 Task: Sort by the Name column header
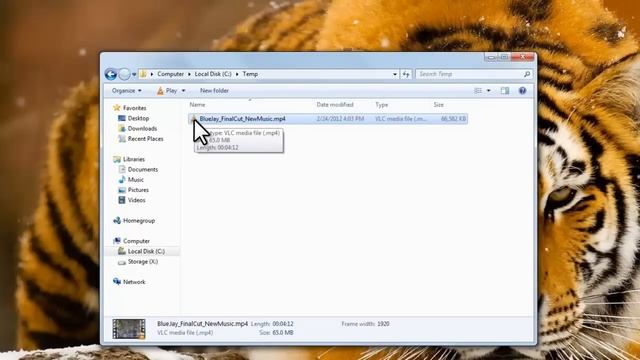pyautogui.click(x=197, y=105)
